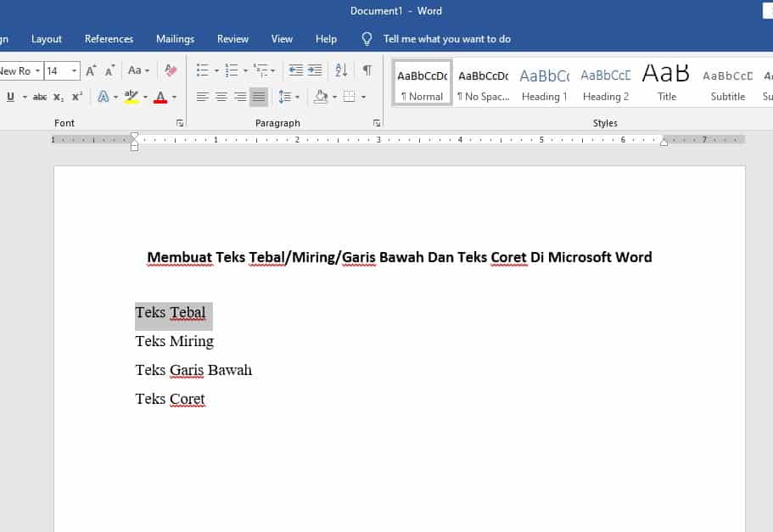Apply borders to the selection
This screenshot has height=532, width=773.
pyautogui.click(x=349, y=97)
